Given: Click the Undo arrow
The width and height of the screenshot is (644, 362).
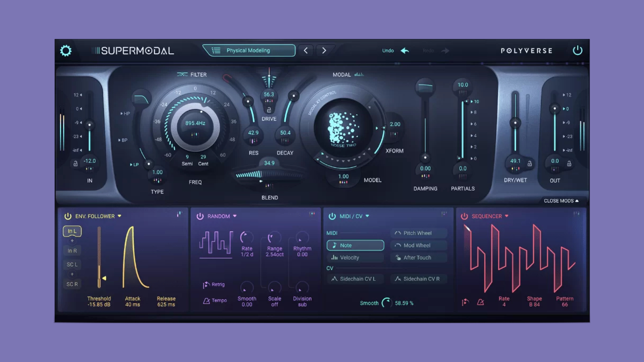Looking at the screenshot, I should coord(405,51).
